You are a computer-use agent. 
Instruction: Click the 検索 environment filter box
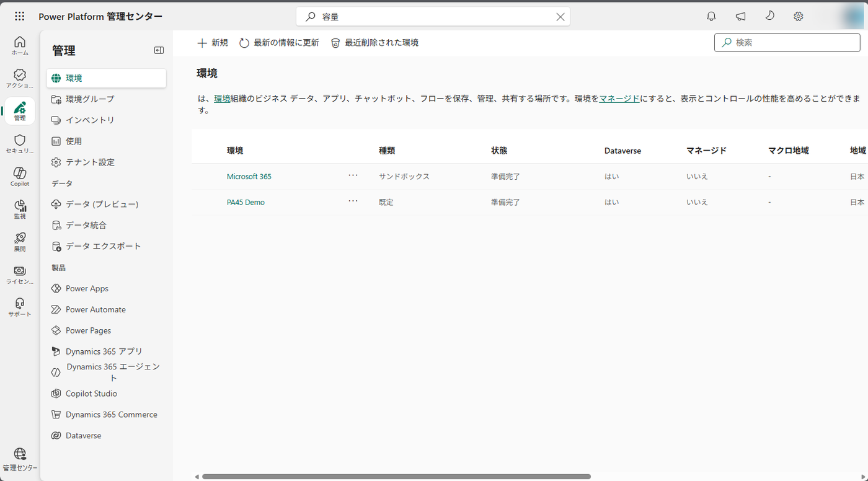[x=787, y=43]
